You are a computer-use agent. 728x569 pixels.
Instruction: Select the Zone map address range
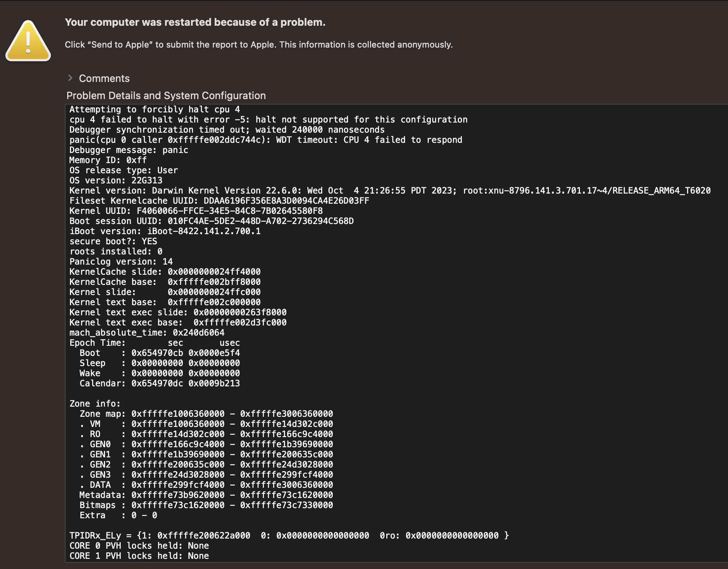click(232, 414)
